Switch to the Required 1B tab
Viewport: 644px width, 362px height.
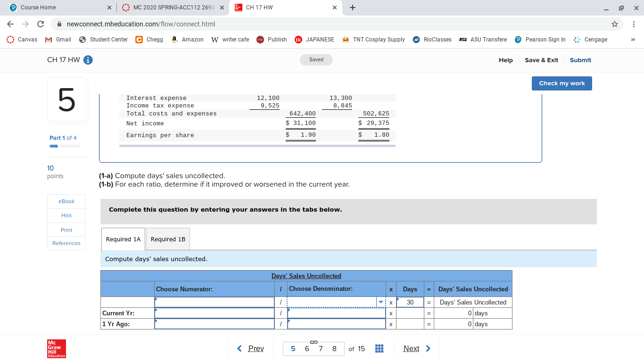(x=168, y=239)
